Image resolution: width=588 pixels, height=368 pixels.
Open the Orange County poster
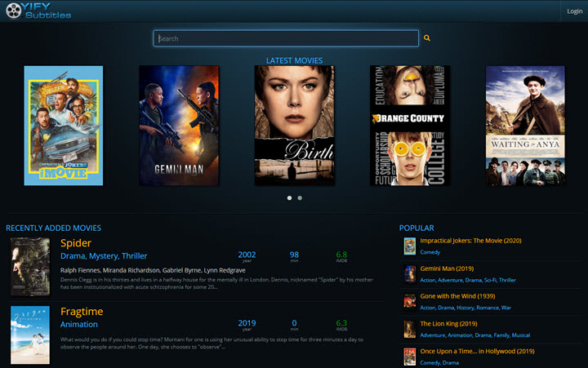pos(410,126)
